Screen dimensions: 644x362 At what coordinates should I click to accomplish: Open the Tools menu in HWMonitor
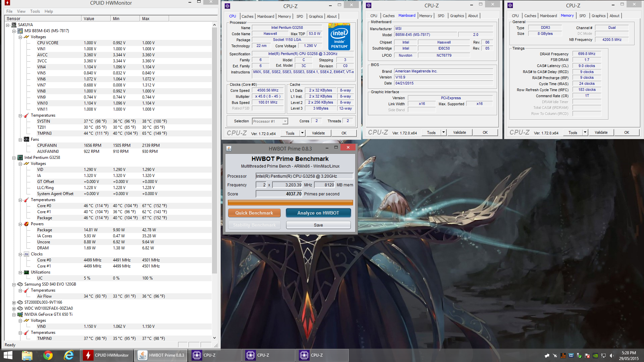[35, 11]
